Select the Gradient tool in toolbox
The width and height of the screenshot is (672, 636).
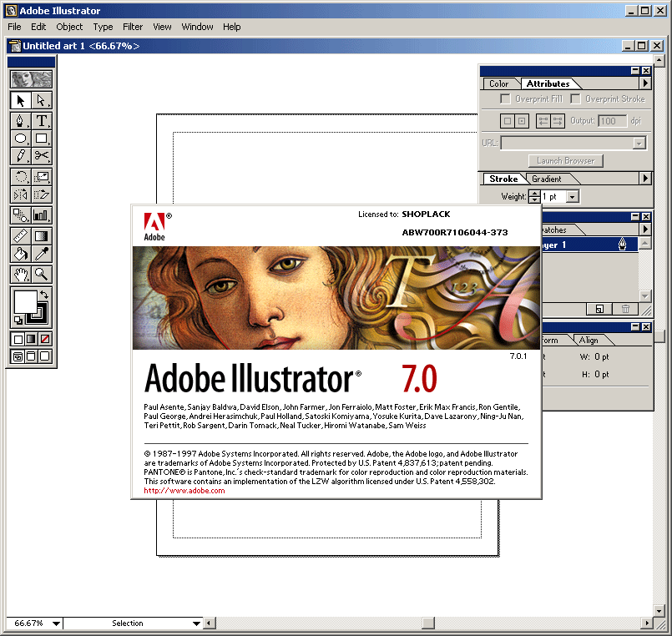pos(42,235)
